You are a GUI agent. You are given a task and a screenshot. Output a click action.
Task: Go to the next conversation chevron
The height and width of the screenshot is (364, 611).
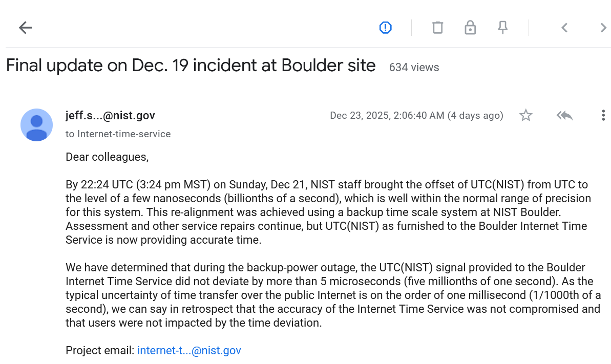[x=603, y=28]
